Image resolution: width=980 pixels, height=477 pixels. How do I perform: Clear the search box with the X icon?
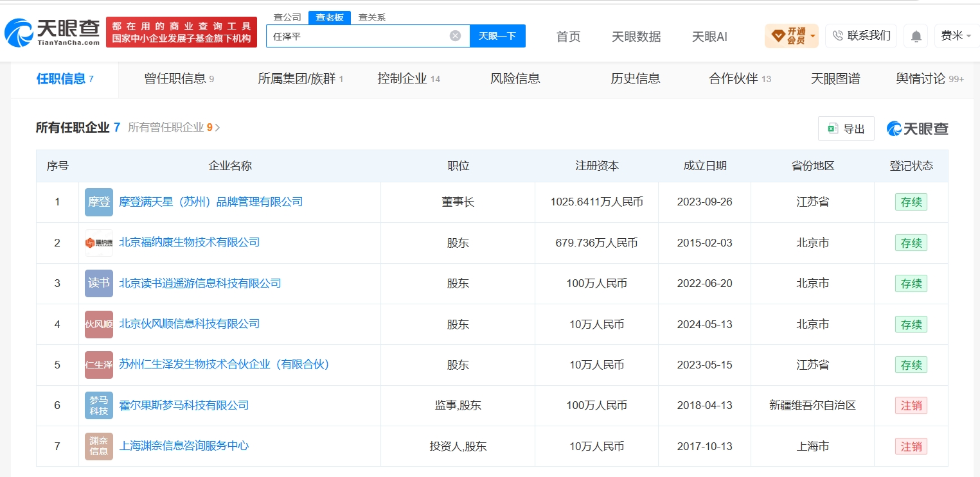tap(455, 36)
